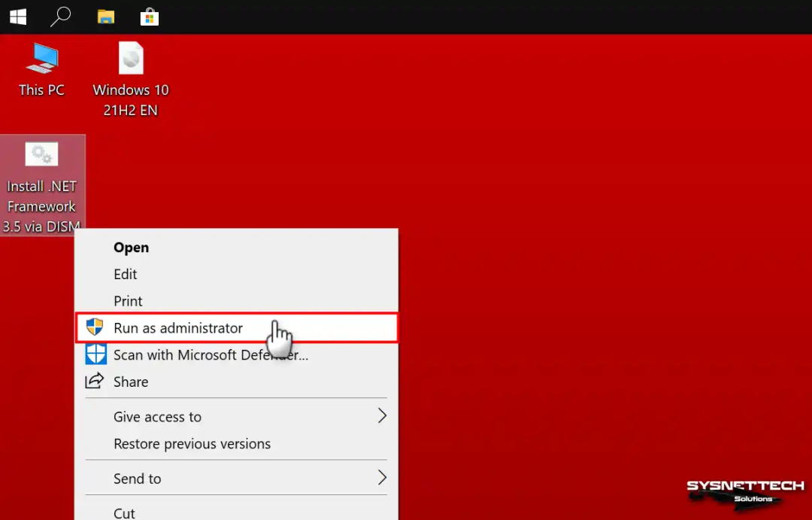The width and height of the screenshot is (812, 520).
Task: Launch Microsoft Store from the taskbar
Action: pos(149,17)
